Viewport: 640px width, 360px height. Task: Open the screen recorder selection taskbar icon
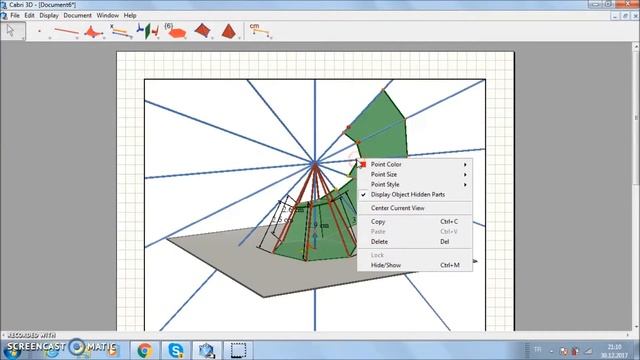238,350
